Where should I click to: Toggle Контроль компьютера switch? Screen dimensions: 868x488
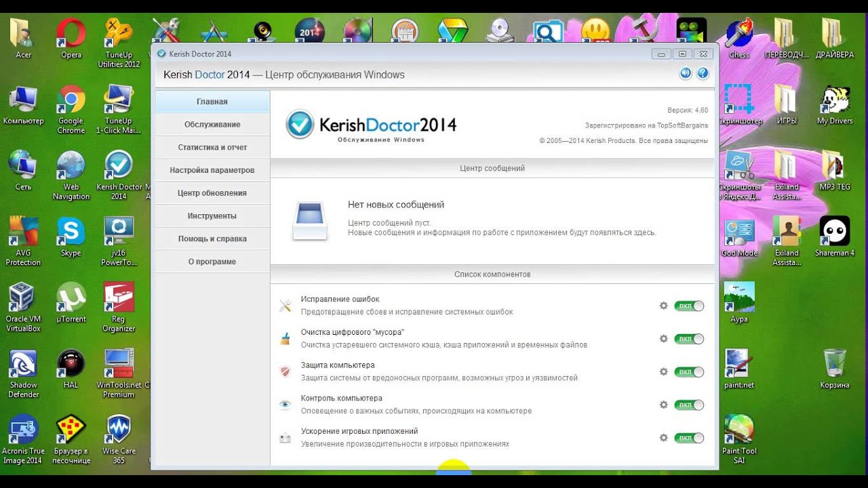(x=689, y=405)
